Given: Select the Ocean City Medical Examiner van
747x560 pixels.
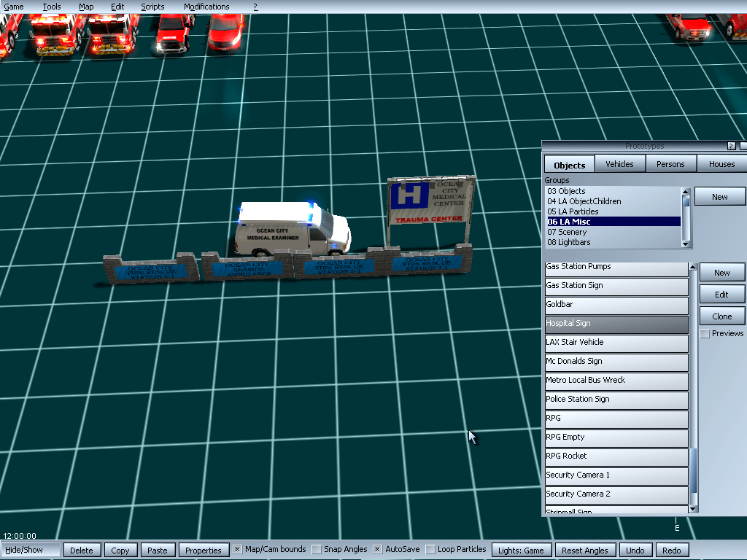Looking at the screenshot, I should [x=293, y=228].
